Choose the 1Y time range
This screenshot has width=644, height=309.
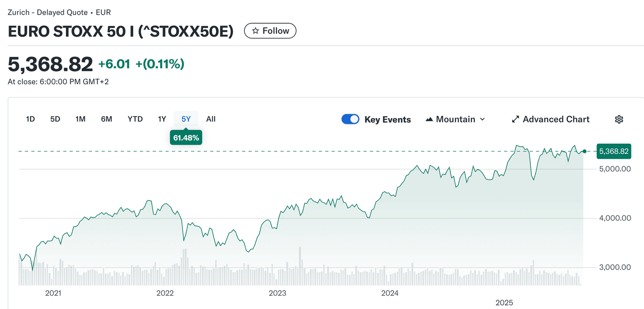tap(162, 119)
